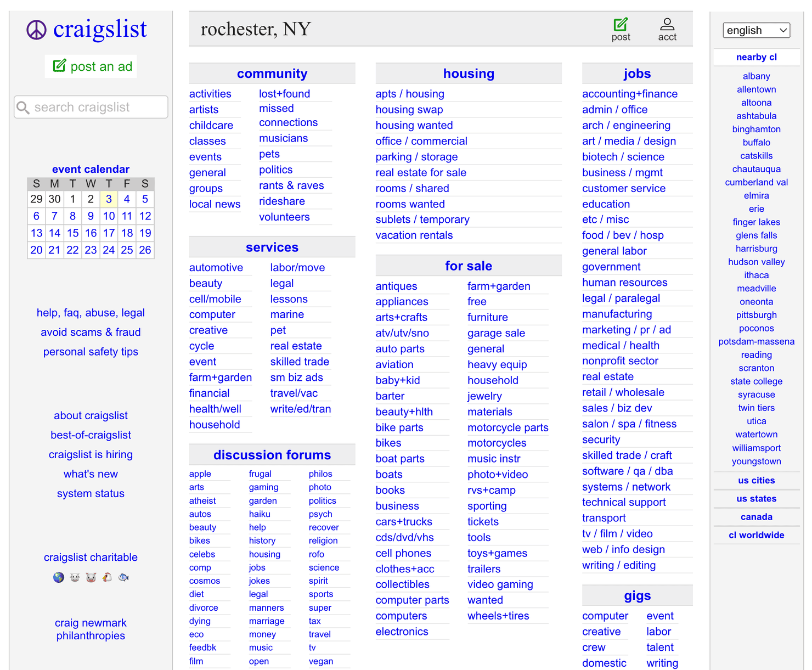Screen dimensions: 812x670
Task: Open the community section header
Action: pos(272,74)
